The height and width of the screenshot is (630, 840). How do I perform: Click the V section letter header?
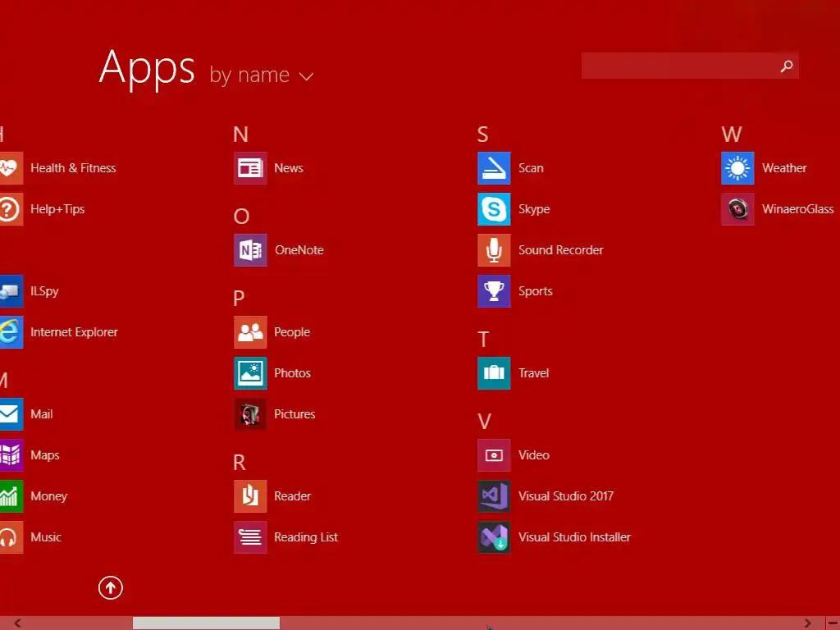[x=484, y=421]
